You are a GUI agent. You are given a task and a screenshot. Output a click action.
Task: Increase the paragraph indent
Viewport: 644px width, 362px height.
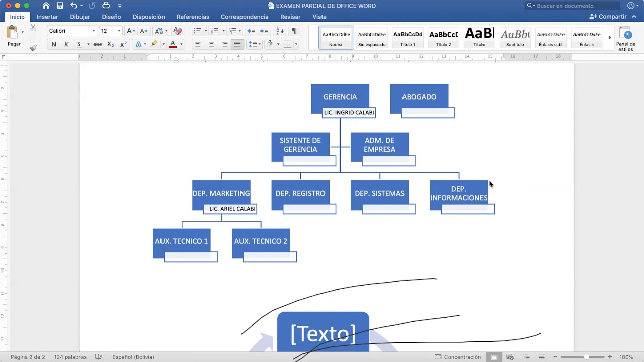(264, 31)
